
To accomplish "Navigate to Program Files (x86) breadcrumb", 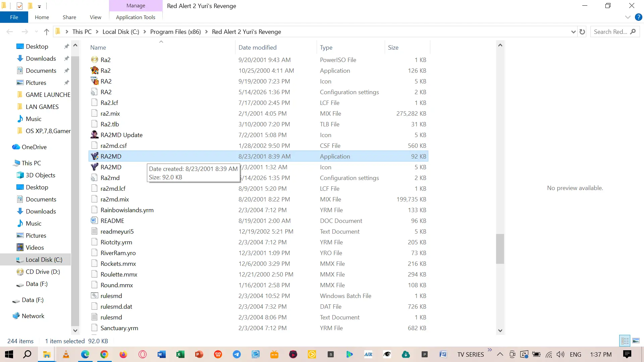I will (x=175, y=32).
